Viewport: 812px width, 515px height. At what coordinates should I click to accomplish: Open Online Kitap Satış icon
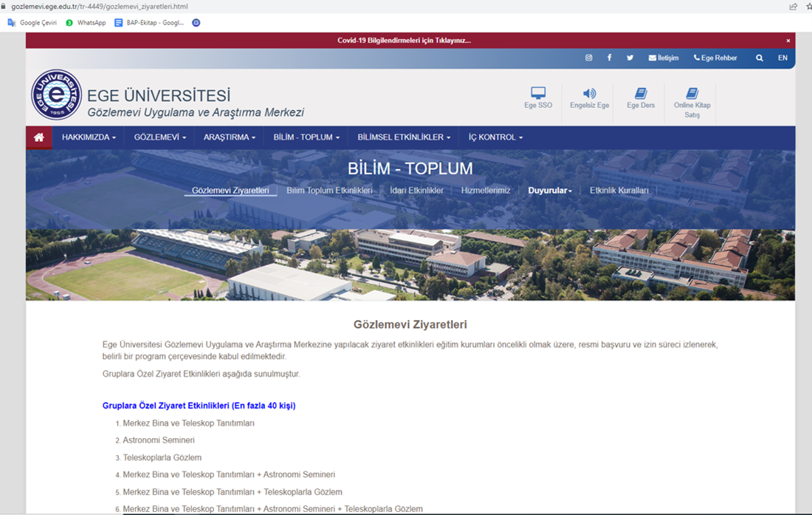[692, 94]
